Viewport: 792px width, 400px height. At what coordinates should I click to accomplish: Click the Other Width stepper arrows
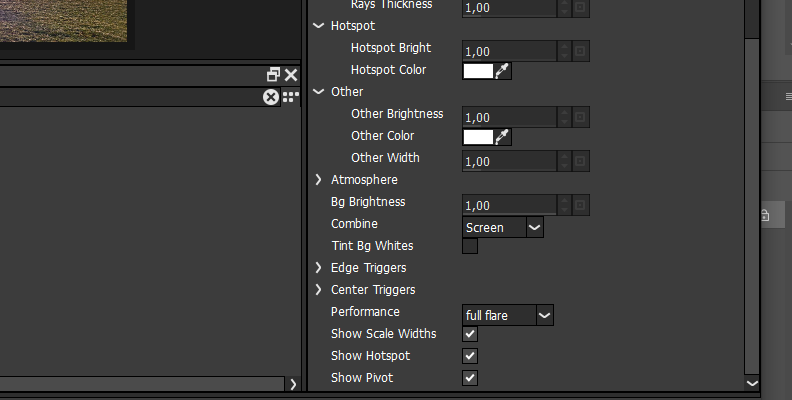564,161
